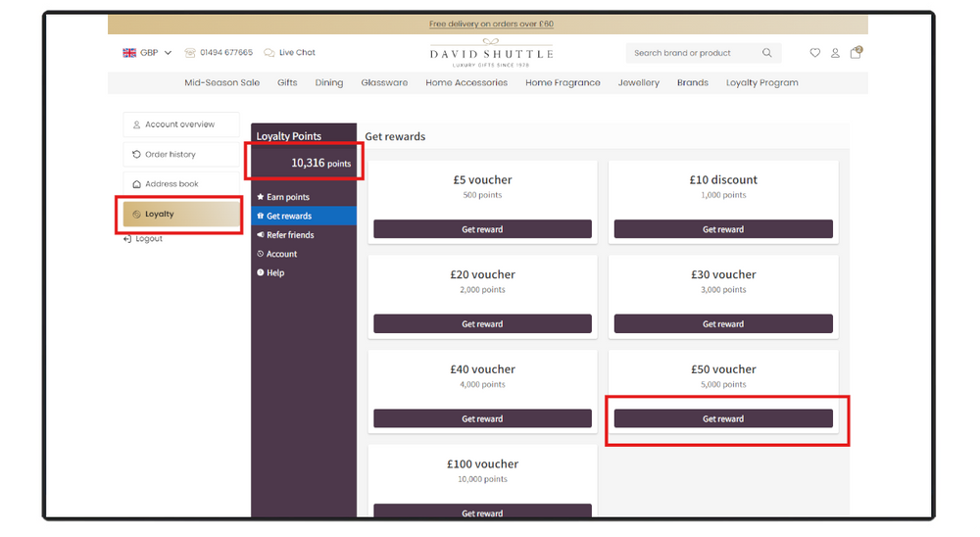
Task: Get reward for the £50 voucher
Action: coord(723,418)
